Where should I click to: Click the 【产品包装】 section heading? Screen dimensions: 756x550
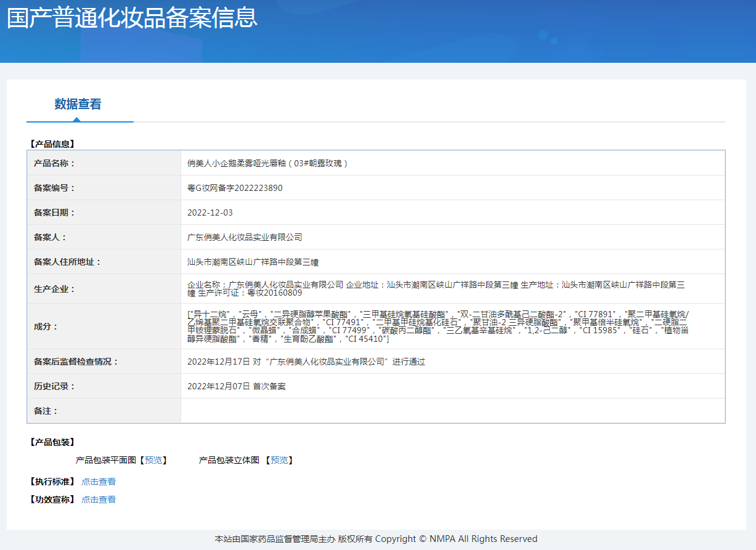pyautogui.click(x=52, y=442)
